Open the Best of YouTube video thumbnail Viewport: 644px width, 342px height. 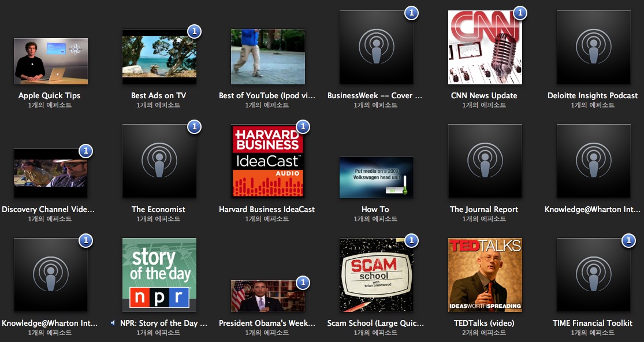tap(267, 57)
